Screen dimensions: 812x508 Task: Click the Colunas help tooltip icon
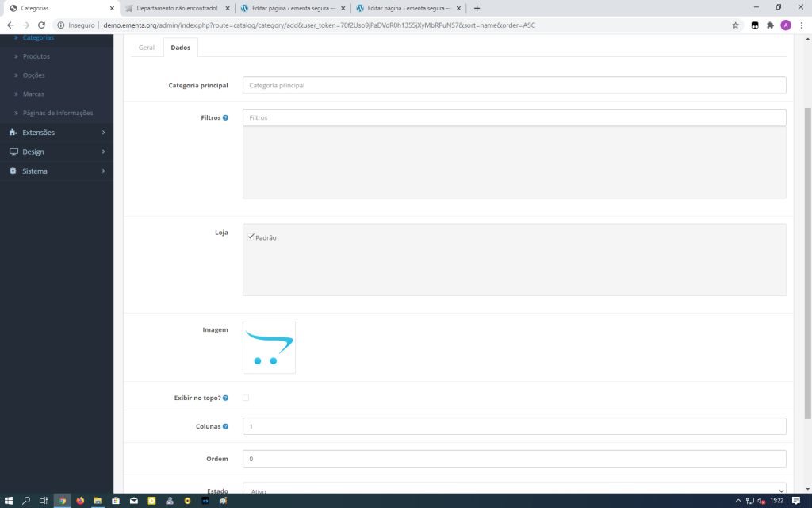[225, 426]
